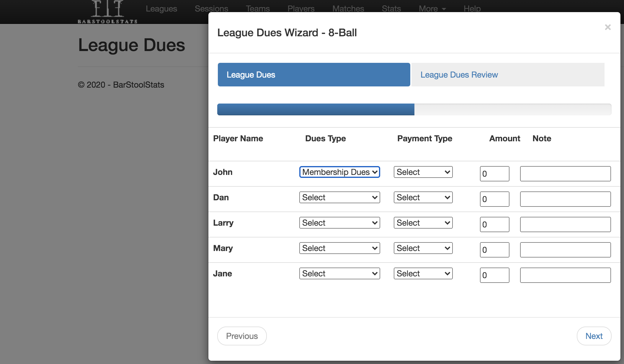Click the Next button

[x=594, y=336]
